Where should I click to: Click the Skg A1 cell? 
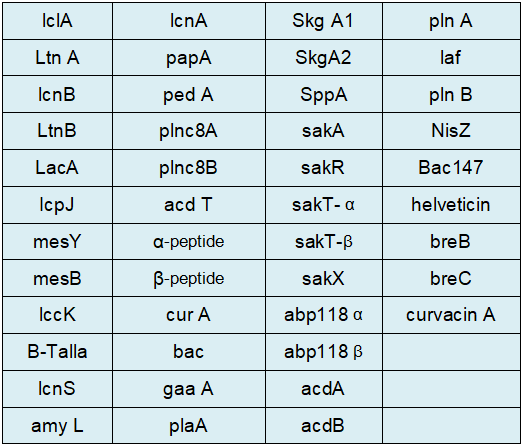pos(324,21)
